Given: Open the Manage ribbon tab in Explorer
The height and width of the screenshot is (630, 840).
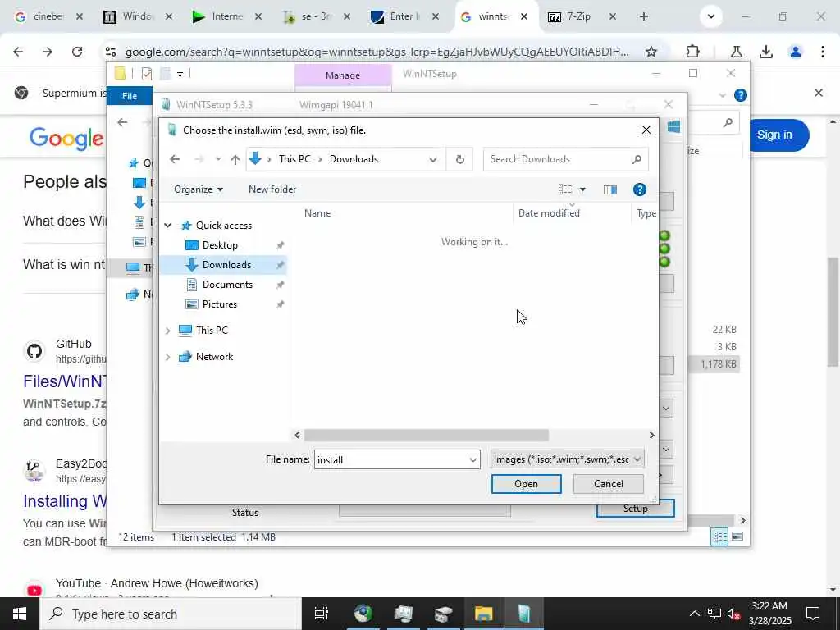Looking at the screenshot, I should tap(342, 75).
